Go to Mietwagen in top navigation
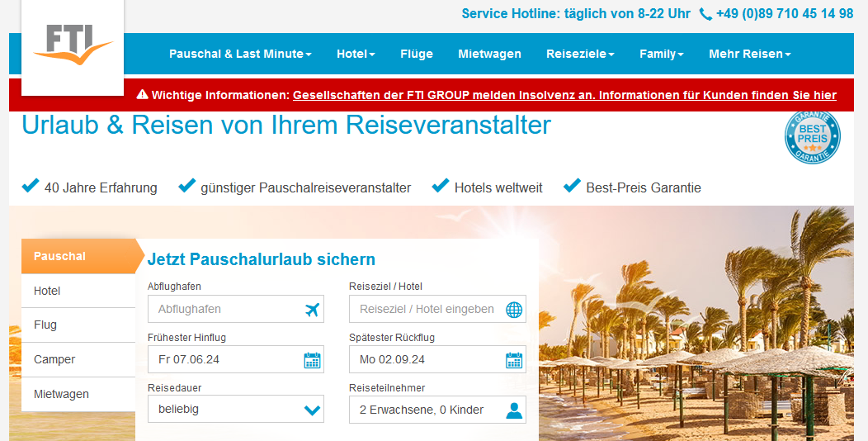This screenshot has height=441, width=868. [489, 54]
